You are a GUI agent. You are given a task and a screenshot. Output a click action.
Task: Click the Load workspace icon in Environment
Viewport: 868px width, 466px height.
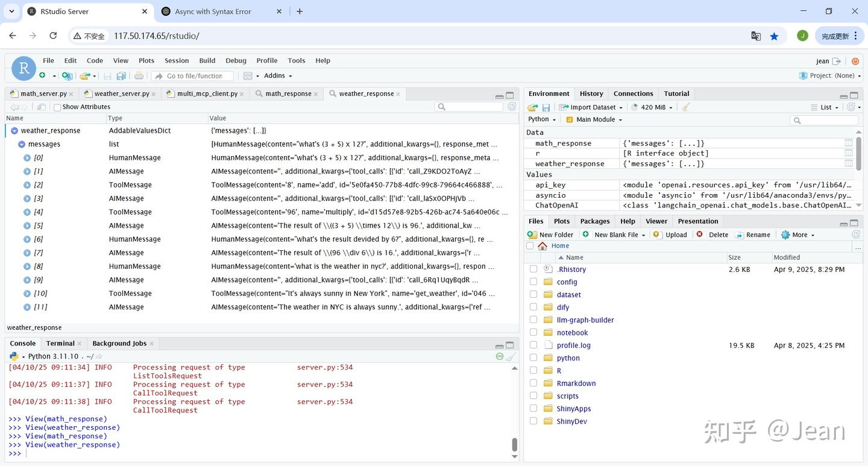[532, 107]
